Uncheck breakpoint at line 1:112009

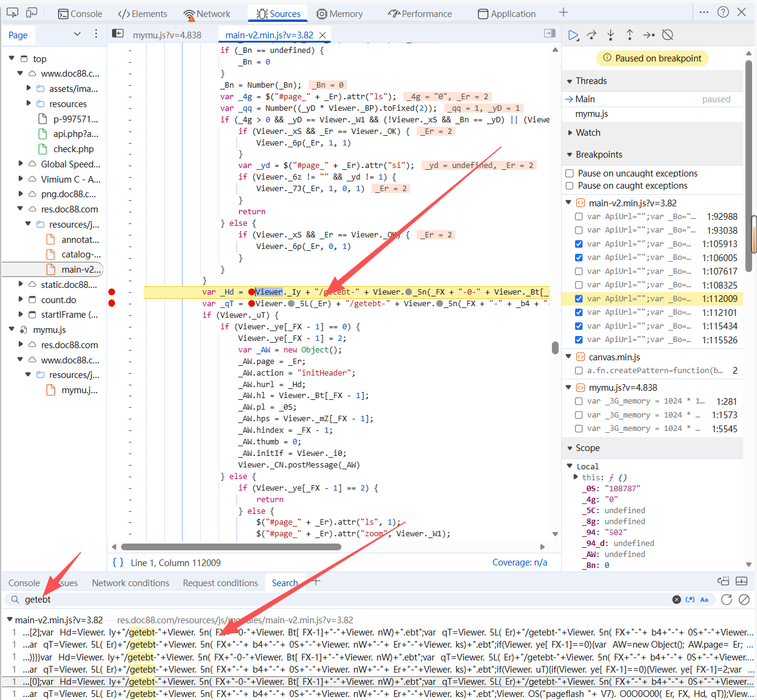click(x=579, y=299)
